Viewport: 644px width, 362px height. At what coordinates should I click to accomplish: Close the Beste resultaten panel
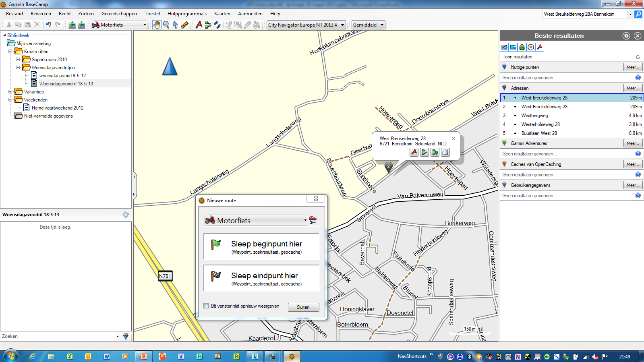click(638, 36)
